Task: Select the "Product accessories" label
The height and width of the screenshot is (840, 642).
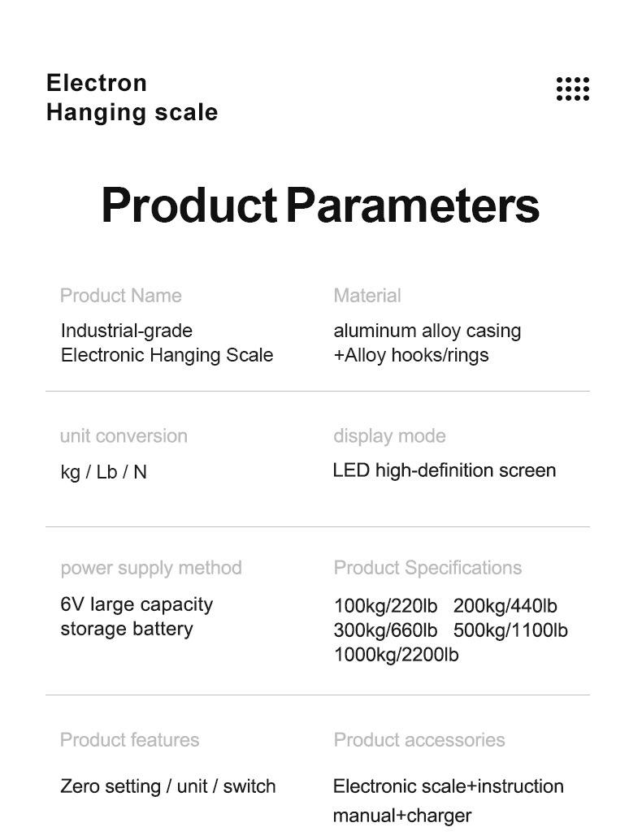Action: coord(419,740)
